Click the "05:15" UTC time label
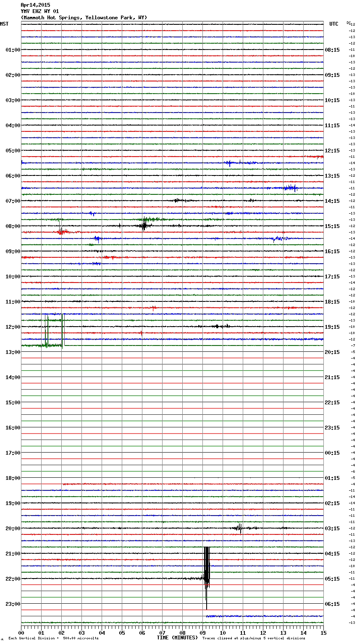357x644 pixels. click(x=332, y=579)
